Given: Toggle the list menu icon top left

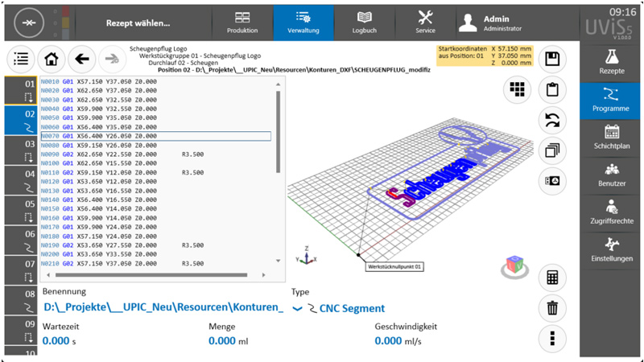Looking at the screenshot, I should coord(21,59).
